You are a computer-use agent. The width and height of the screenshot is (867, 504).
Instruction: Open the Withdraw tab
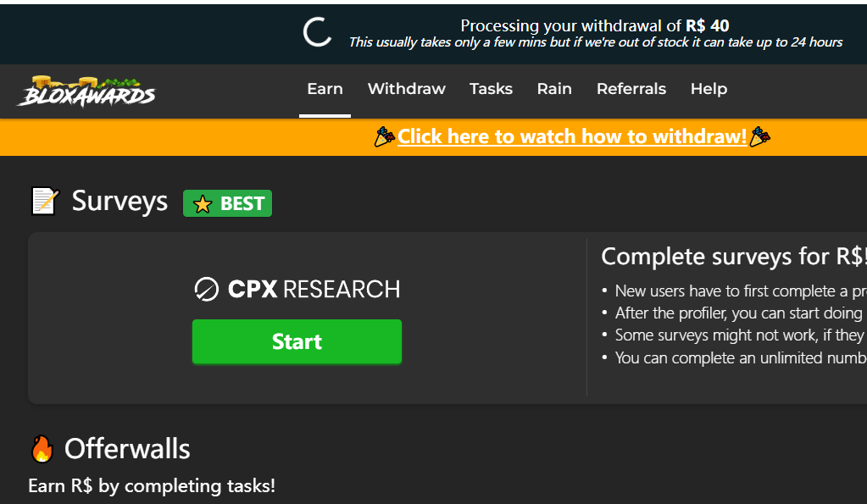coord(407,89)
